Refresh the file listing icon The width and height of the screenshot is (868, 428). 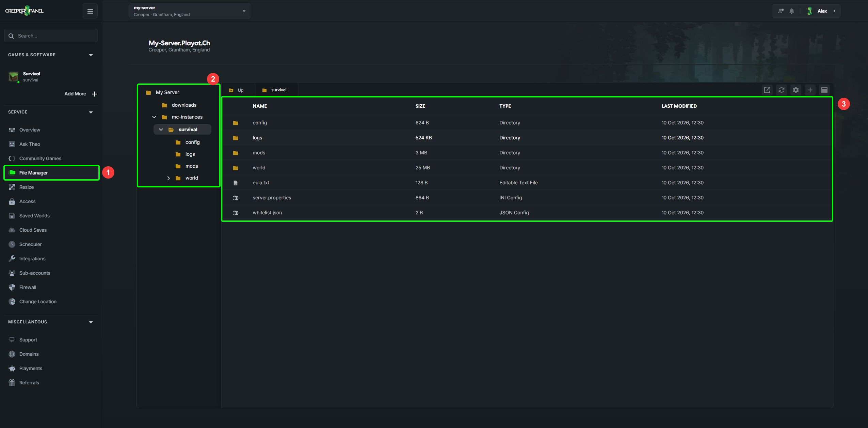[x=782, y=90]
